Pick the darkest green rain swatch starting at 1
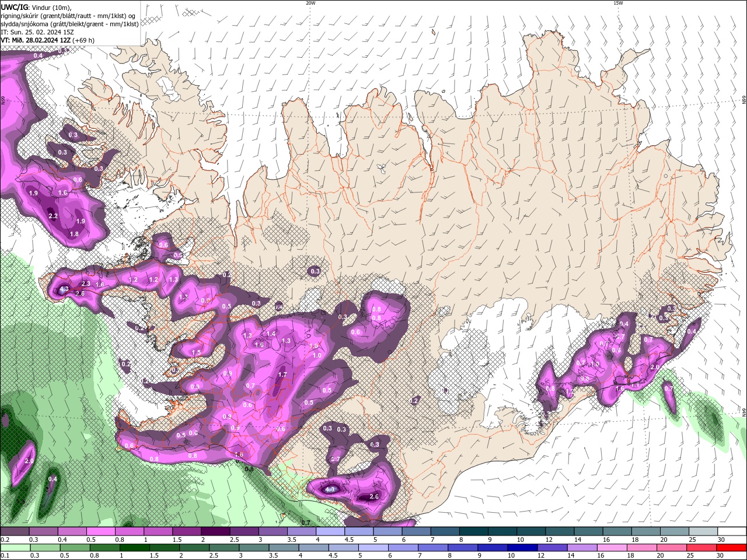 (x=134, y=548)
